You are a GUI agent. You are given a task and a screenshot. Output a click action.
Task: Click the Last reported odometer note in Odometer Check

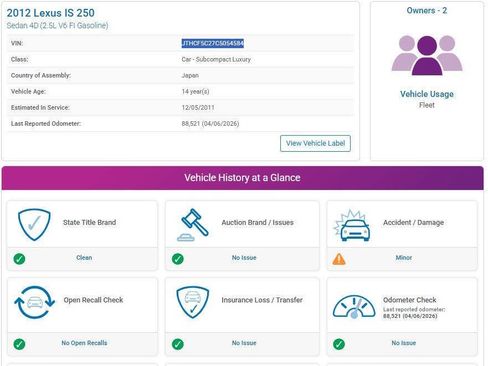[x=414, y=313]
